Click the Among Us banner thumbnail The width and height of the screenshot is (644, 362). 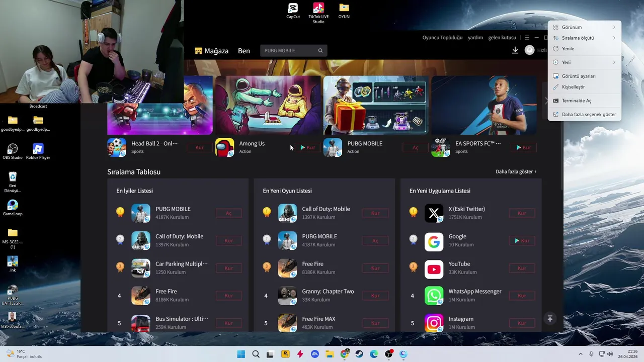268,105
